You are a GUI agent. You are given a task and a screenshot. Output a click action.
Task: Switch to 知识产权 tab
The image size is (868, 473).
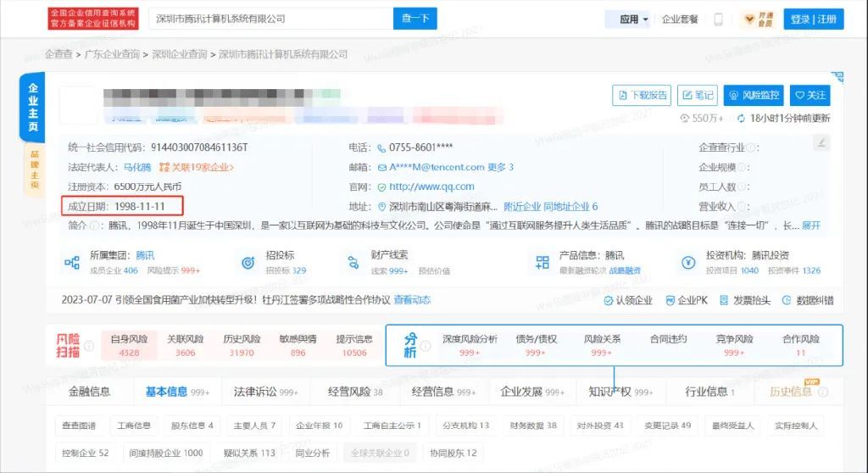pos(620,392)
